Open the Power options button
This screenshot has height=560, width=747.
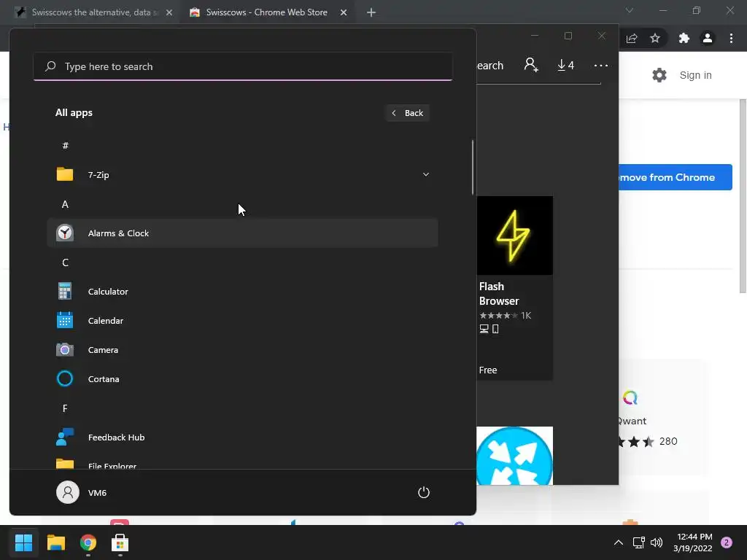pos(424,492)
